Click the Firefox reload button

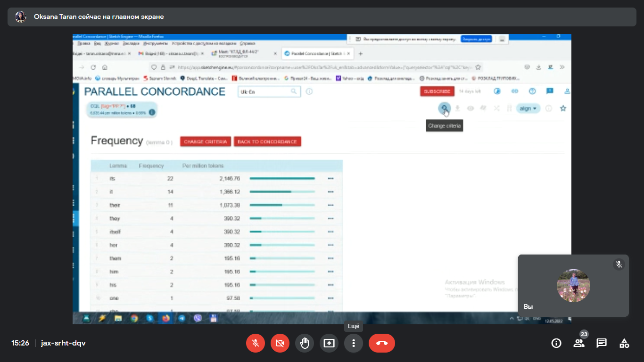coord(93,67)
